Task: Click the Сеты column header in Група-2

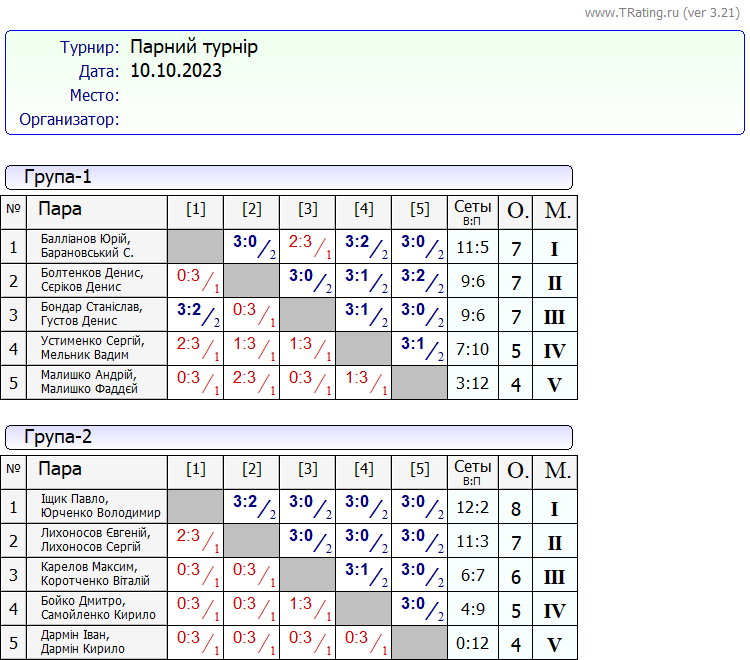Action: [x=472, y=470]
